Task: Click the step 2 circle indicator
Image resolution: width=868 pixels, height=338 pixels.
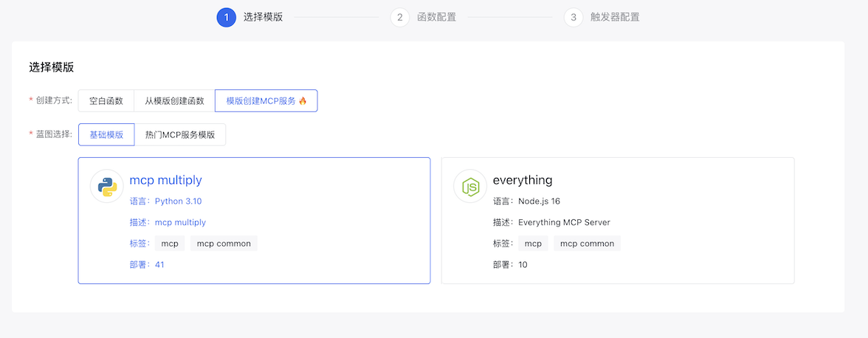Action: click(x=400, y=17)
